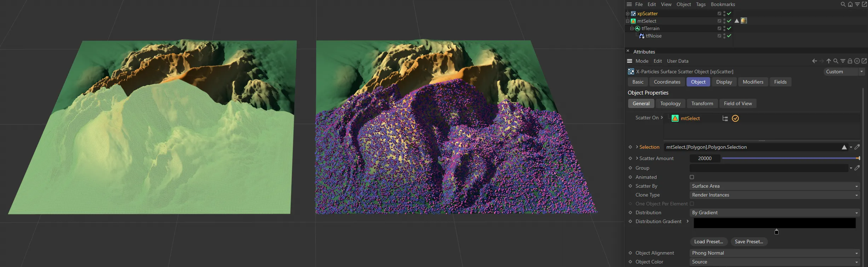Open Custom layout dropdown
Screen dimensions: 868x267
point(844,72)
